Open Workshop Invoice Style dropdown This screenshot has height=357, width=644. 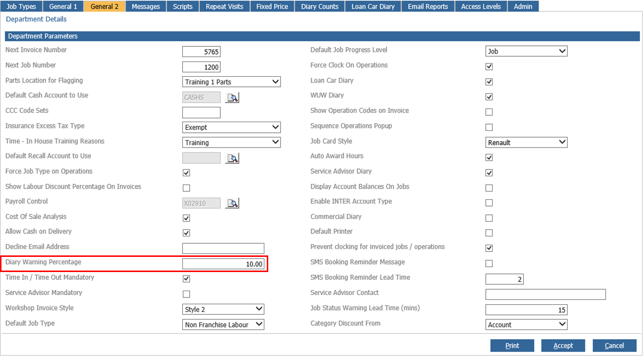coord(223,309)
